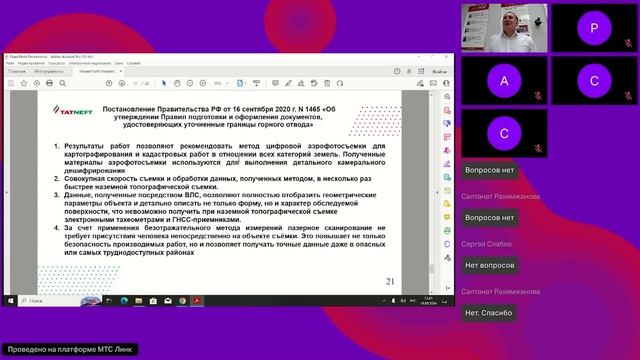The height and width of the screenshot is (360, 640).
Task: Open Fill & Sign pen tool in right pane
Action: click(447, 164)
